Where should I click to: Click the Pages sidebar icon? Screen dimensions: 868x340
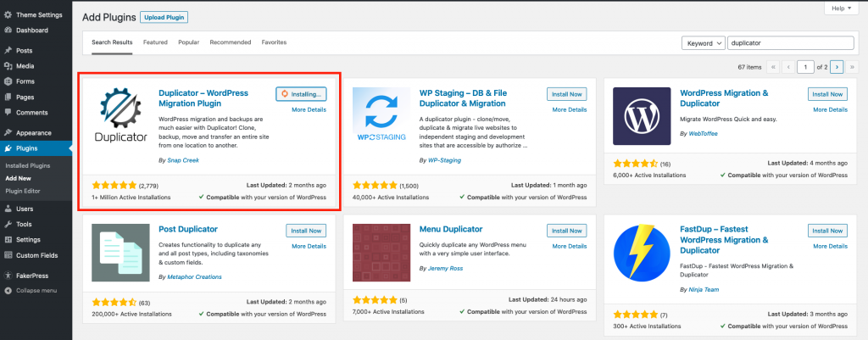[8, 97]
